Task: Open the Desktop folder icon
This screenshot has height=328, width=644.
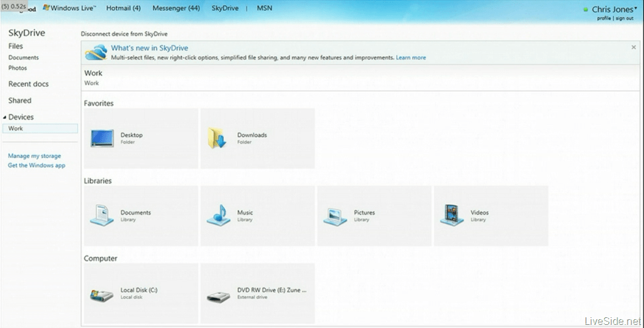Action: (103, 138)
